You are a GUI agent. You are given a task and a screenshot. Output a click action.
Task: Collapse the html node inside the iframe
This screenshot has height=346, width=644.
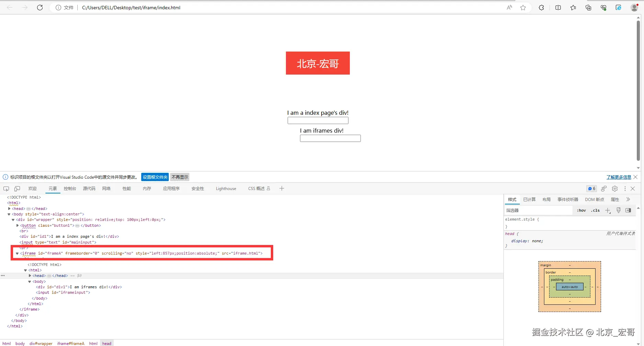tap(25, 270)
